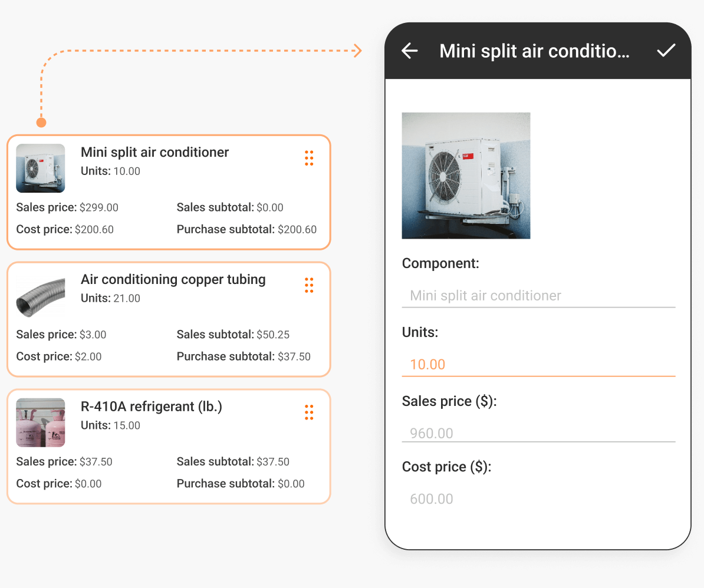Click the drag handle on R-410A refrigerant
The width and height of the screenshot is (704, 588).
pos(309,412)
